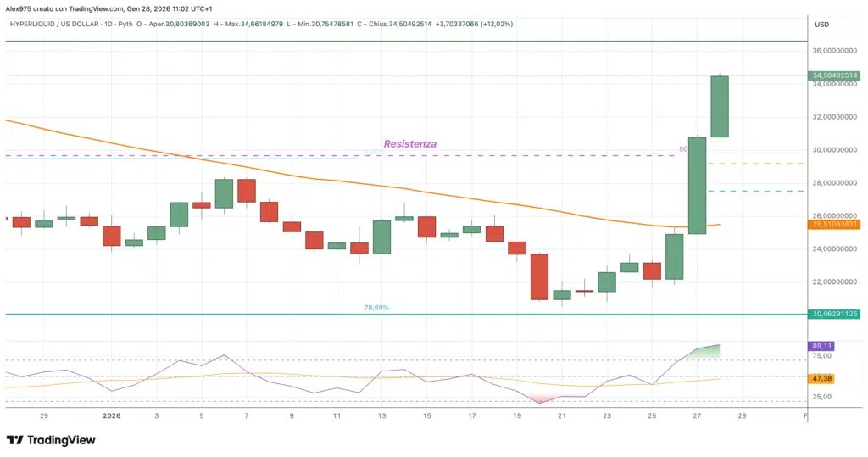This screenshot has width=868, height=457.
Task: Click the Pyth data source label
Action: coord(126,25)
